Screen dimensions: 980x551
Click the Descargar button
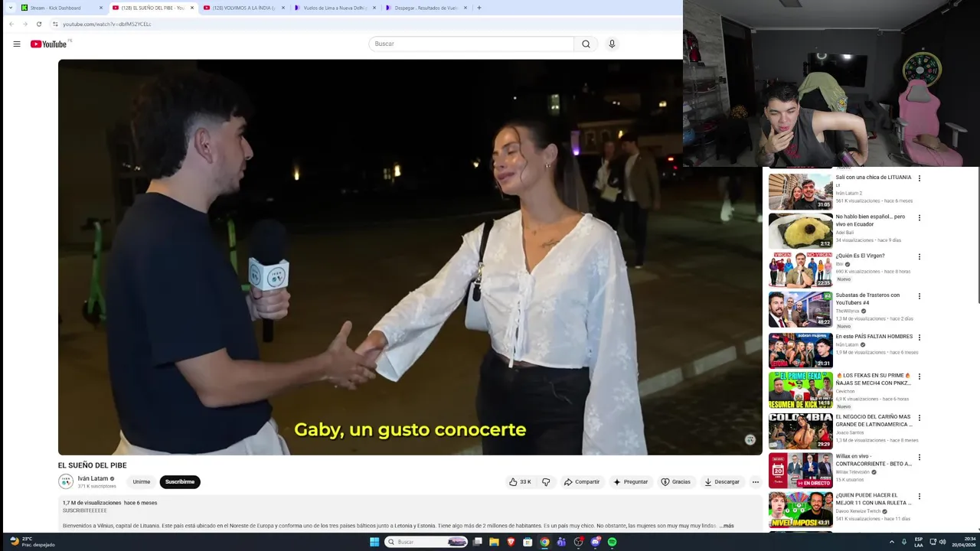722,482
